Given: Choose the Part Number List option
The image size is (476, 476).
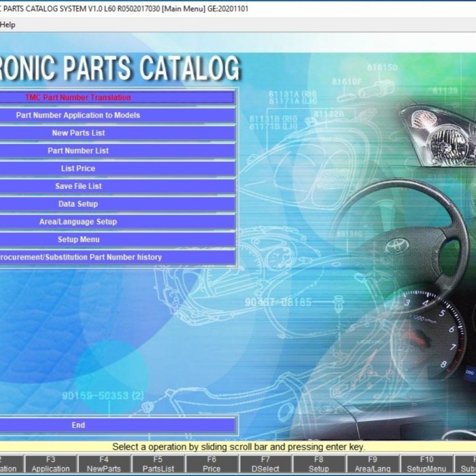Looking at the screenshot, I should pyautogui.click(x=117, y=151).
